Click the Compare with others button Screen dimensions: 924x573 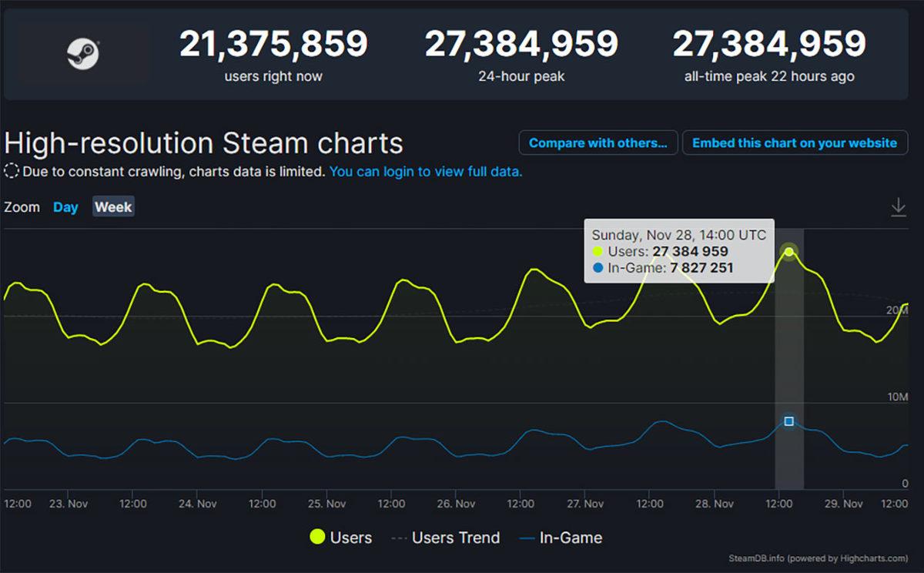pos(598,142)
